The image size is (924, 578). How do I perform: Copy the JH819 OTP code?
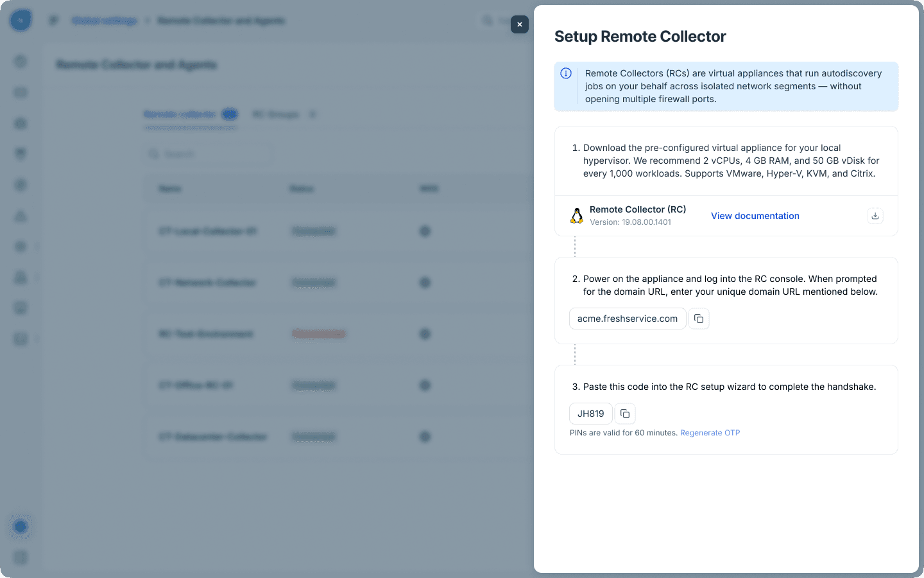point(625,414)
